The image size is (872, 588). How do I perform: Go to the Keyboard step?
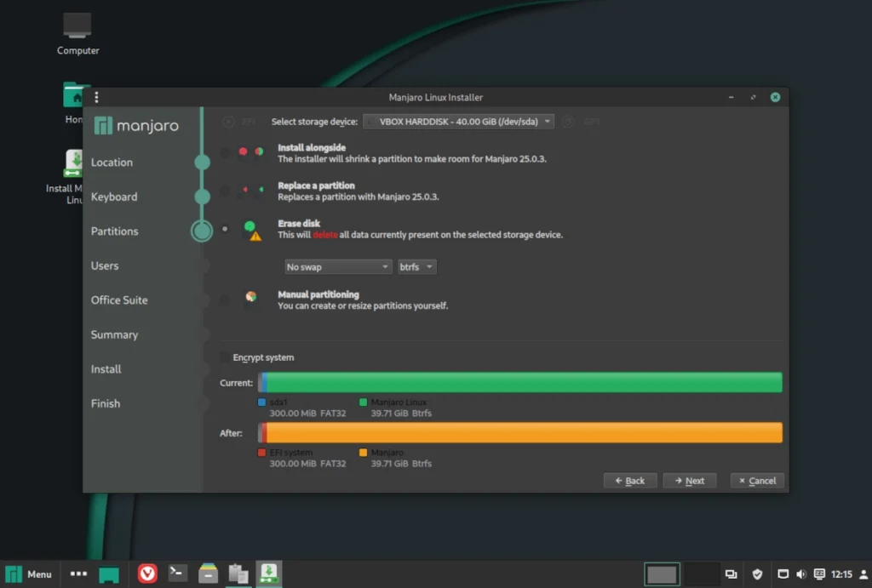coord(114,197)
